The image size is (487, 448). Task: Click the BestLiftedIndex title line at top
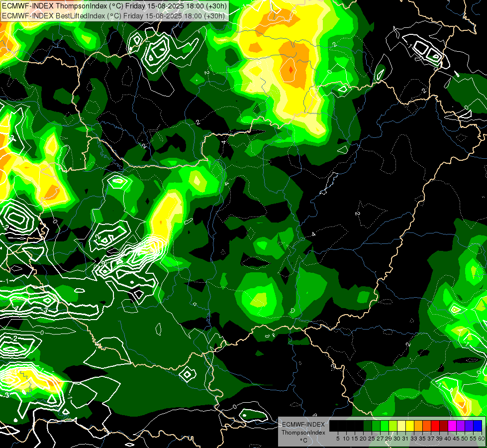(x=113, y=15)
